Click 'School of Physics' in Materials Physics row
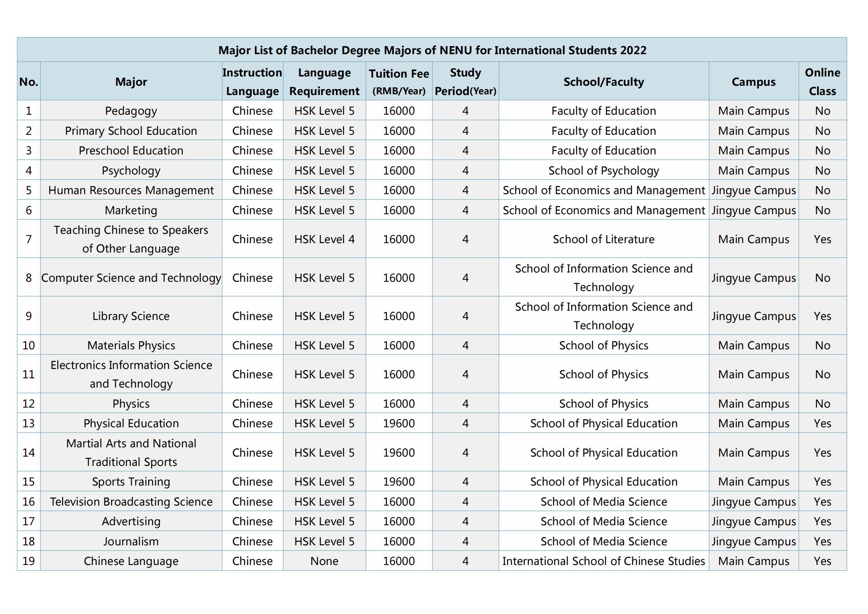Image resolution: width=868 pixels, height=614 pixels. [x=604, y=345]
